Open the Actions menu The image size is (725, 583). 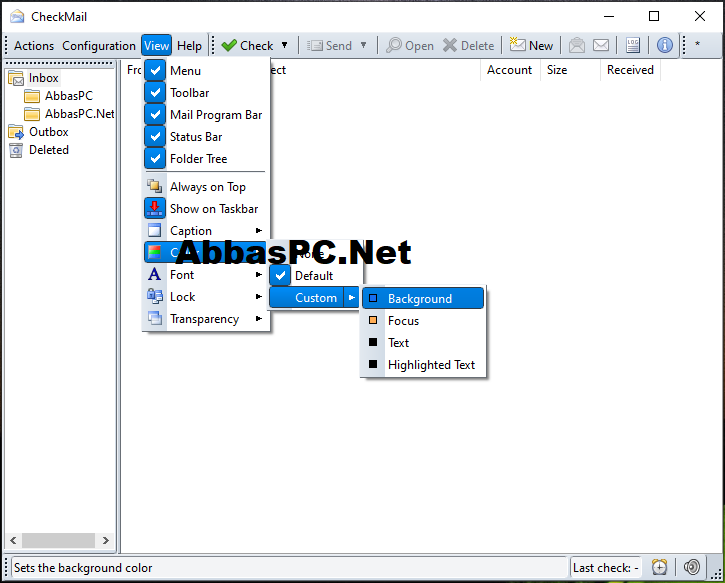click(34, 46)
